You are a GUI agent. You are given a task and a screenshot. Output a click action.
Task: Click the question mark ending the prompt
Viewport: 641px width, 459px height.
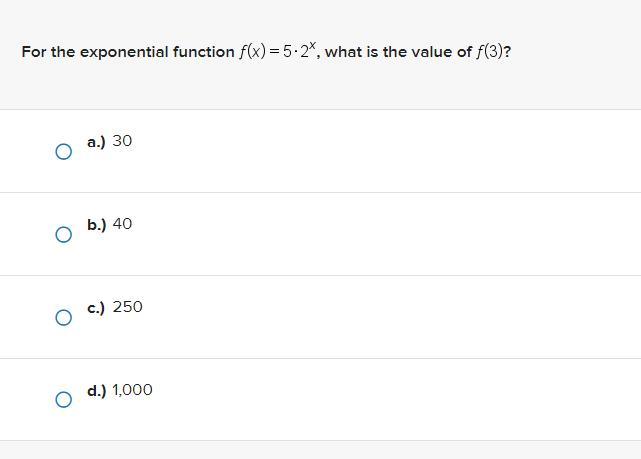click(507, 52)
